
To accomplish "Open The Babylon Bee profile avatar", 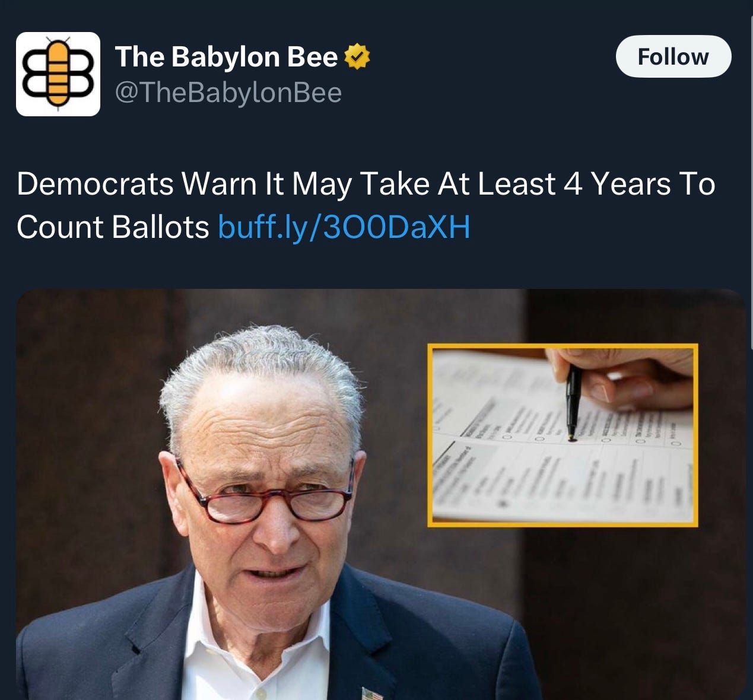I will click(58, 74).
